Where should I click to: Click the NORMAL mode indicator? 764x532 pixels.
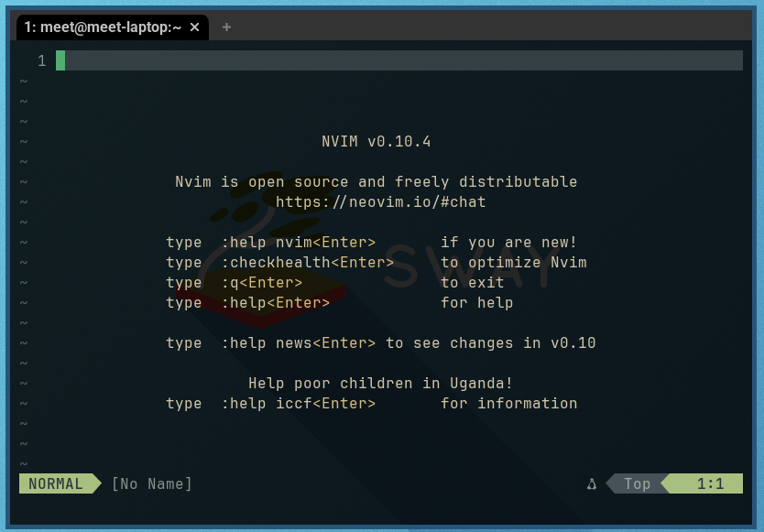pos(56,483)
